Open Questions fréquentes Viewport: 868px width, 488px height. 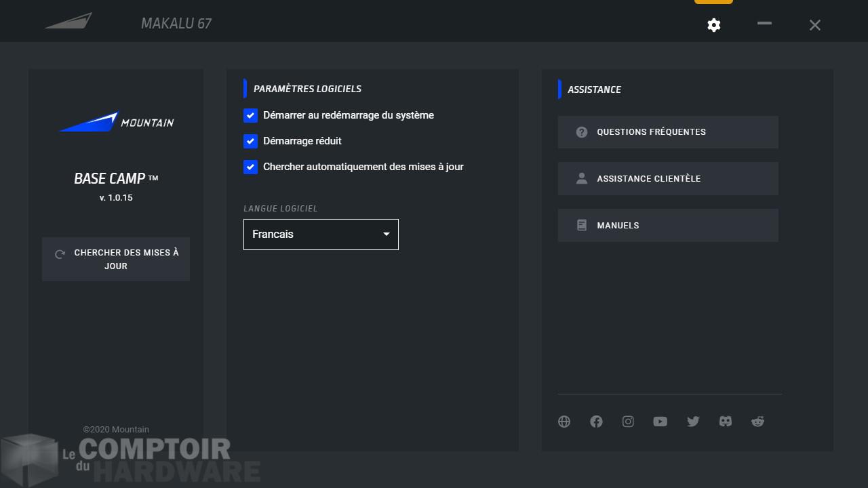[x=667, y=132]
